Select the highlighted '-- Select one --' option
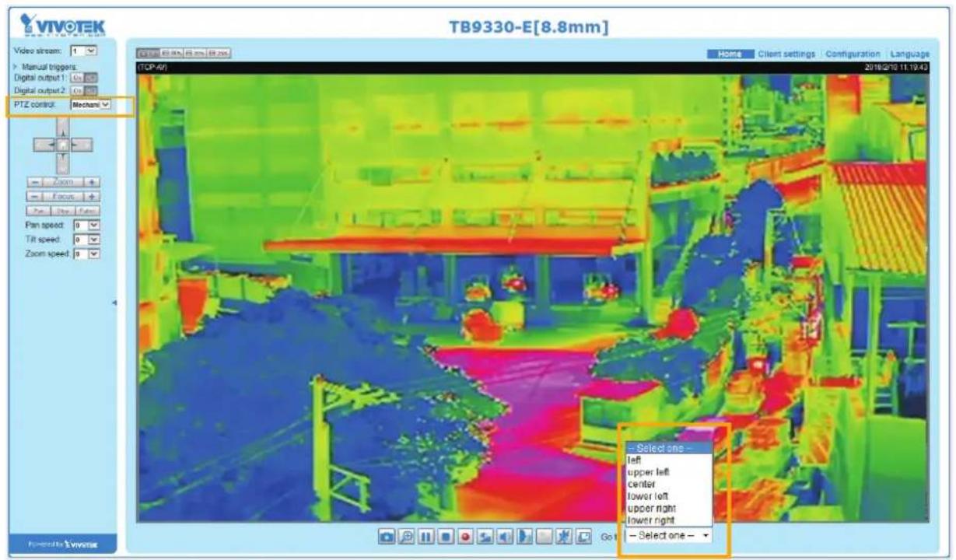956x560 pixels. (668, 448)
